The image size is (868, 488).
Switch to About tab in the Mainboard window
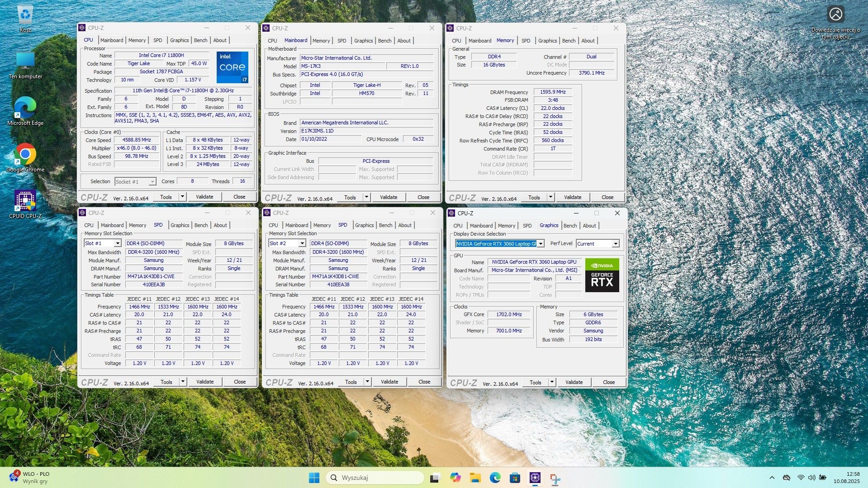click(x=404, y=41)
